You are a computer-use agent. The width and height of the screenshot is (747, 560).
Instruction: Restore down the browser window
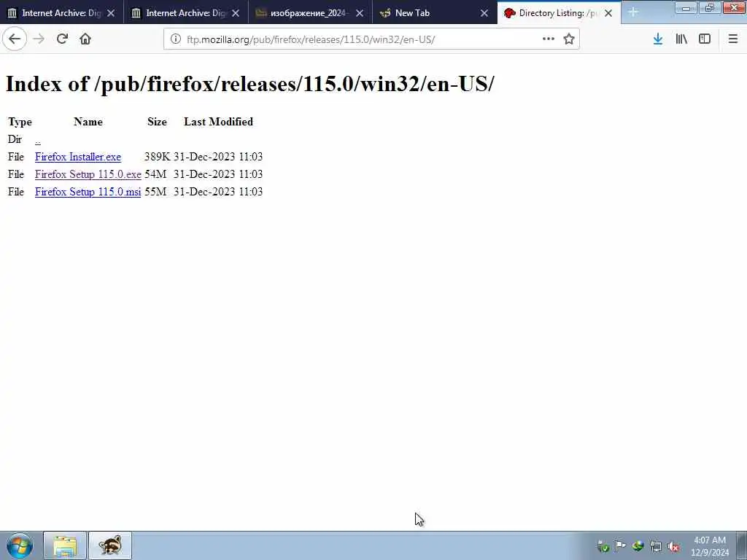[710, 8]
